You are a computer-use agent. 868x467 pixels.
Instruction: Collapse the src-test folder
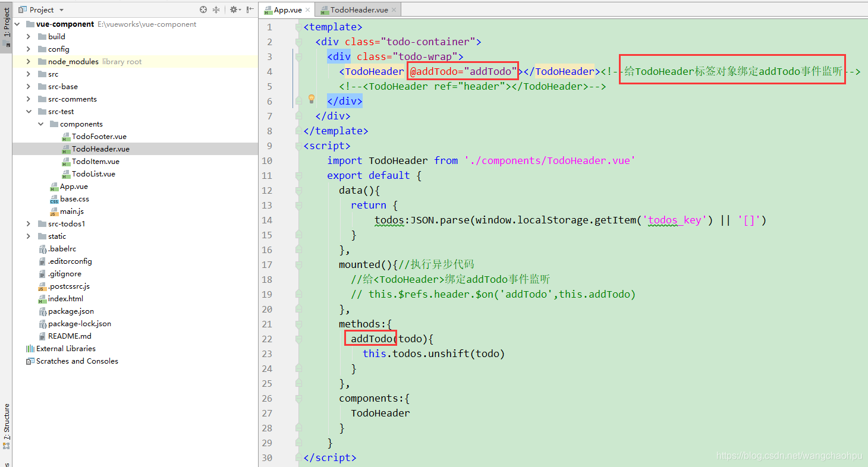coord(29,112)
